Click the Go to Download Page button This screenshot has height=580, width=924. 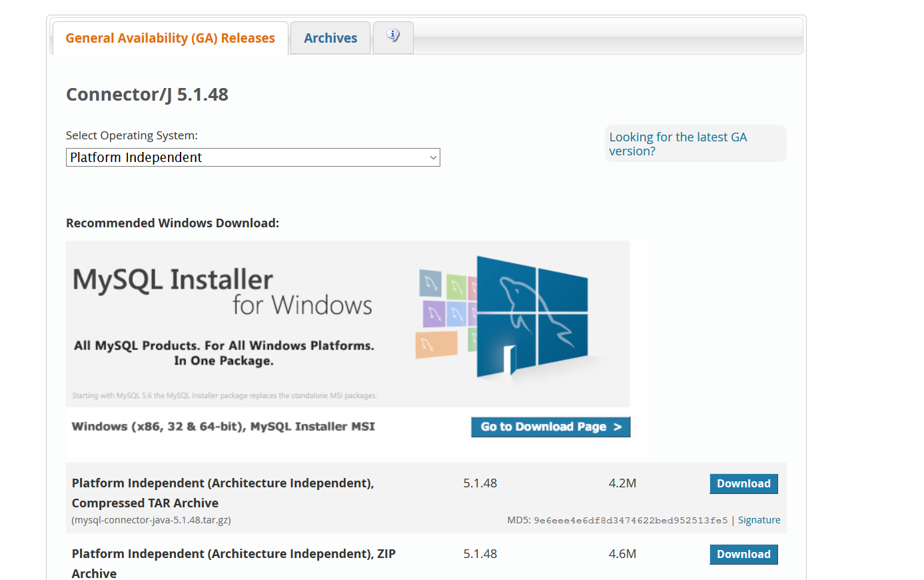click(550, 427)
